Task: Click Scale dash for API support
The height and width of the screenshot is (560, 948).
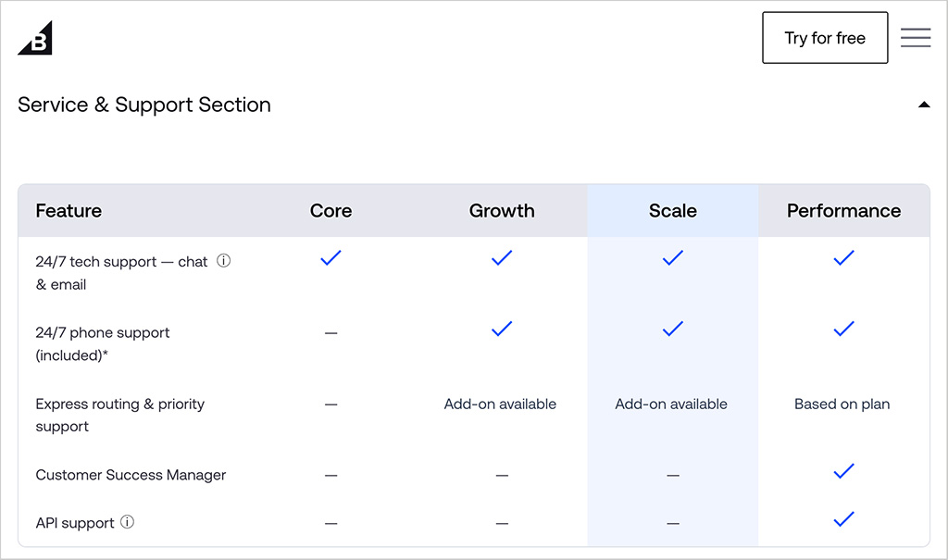Action: [673, 523]
